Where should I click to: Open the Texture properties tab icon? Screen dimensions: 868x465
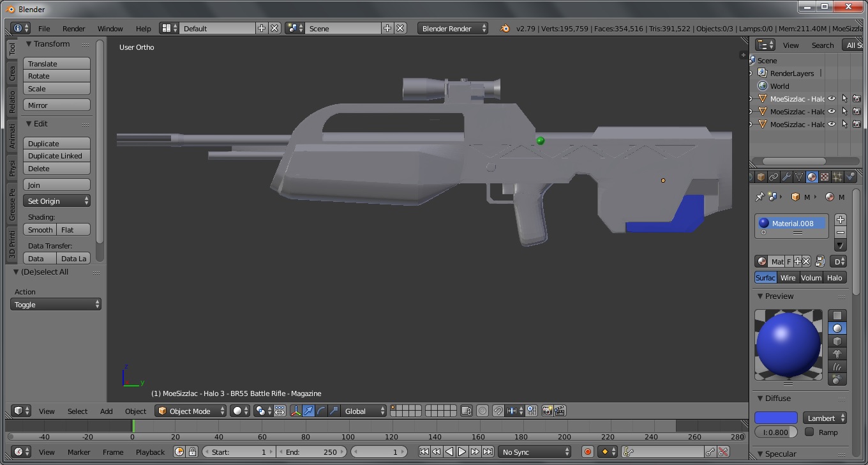click(x=824, y=177)
